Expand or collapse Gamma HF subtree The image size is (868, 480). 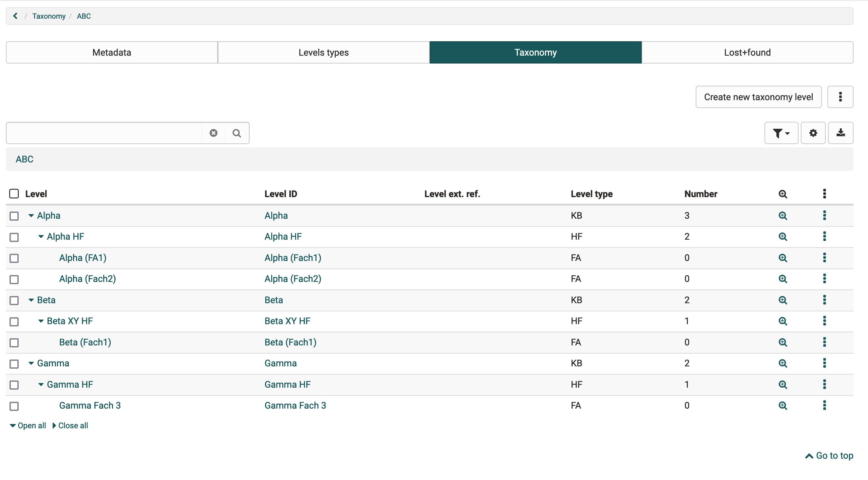(x=40, y=384)
